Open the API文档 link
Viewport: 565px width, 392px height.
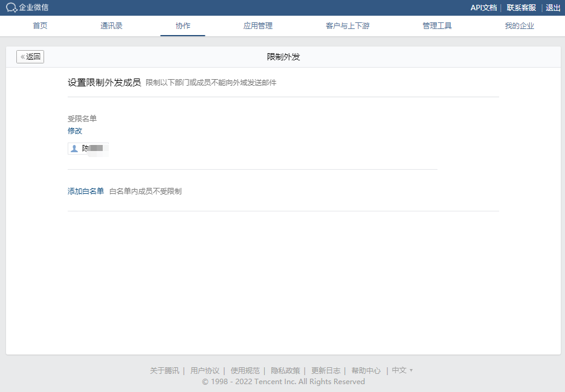483,8
